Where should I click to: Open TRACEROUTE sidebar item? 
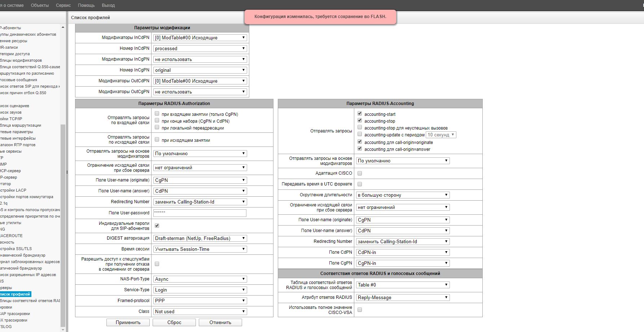point(11,236)
